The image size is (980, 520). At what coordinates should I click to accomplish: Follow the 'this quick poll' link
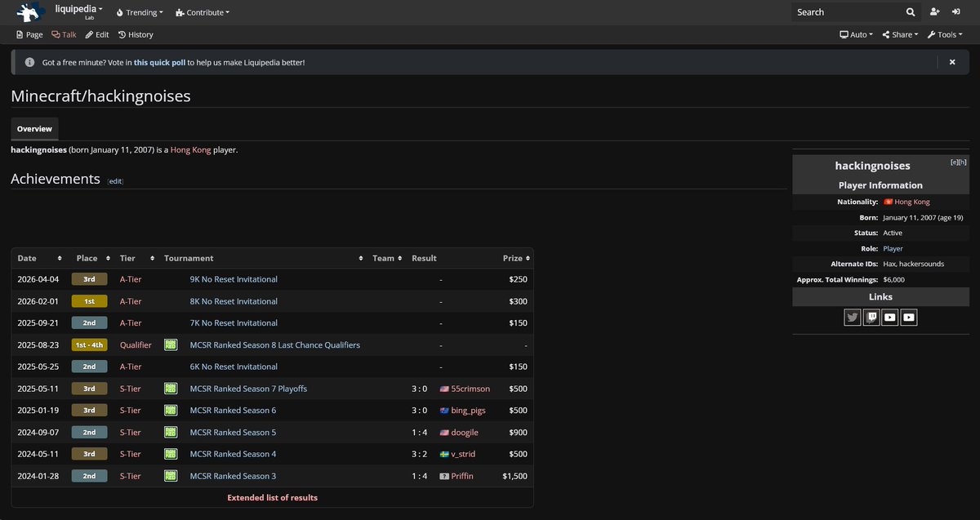coord(159,62)
